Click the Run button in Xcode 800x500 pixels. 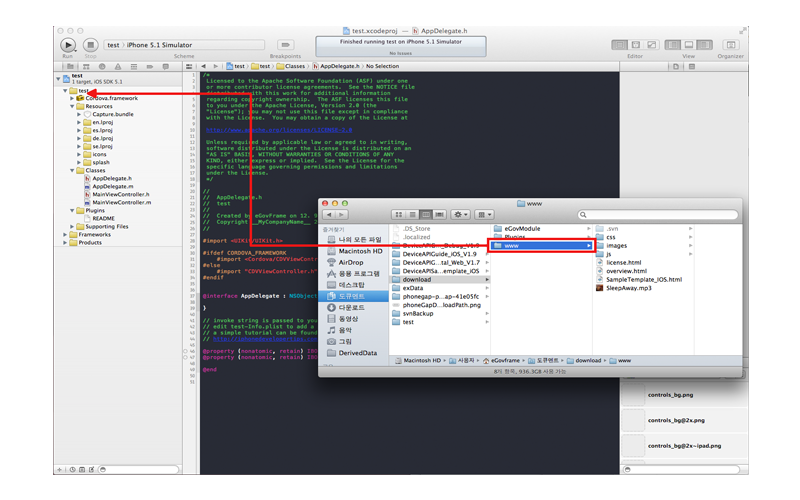67,45
